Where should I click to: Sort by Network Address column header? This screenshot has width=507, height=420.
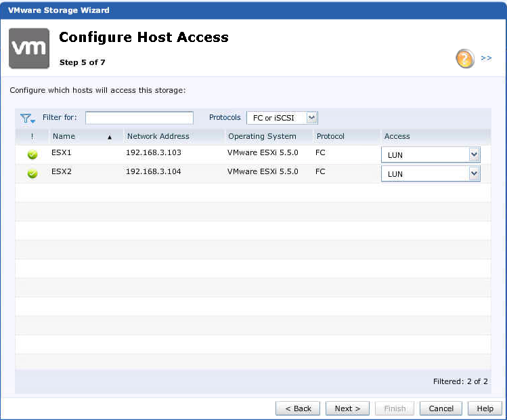tap(158, 136)
